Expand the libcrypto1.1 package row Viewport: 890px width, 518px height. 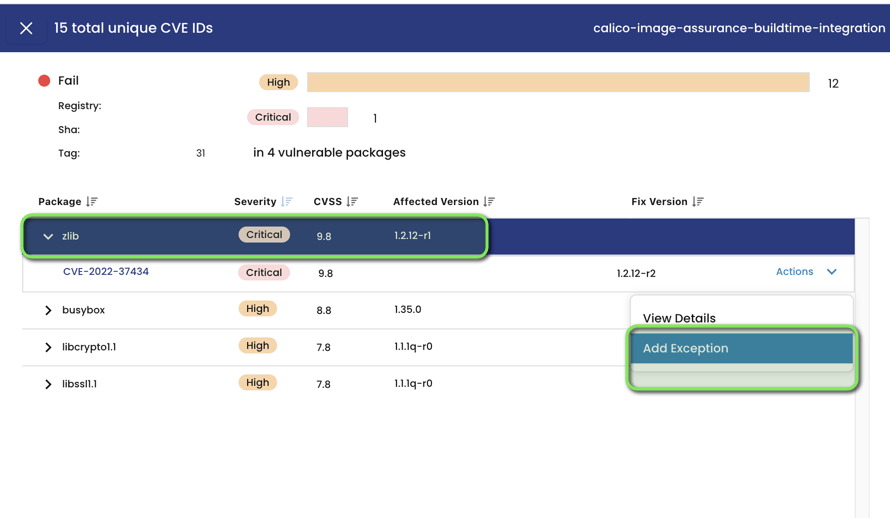(x=48, y=348)
